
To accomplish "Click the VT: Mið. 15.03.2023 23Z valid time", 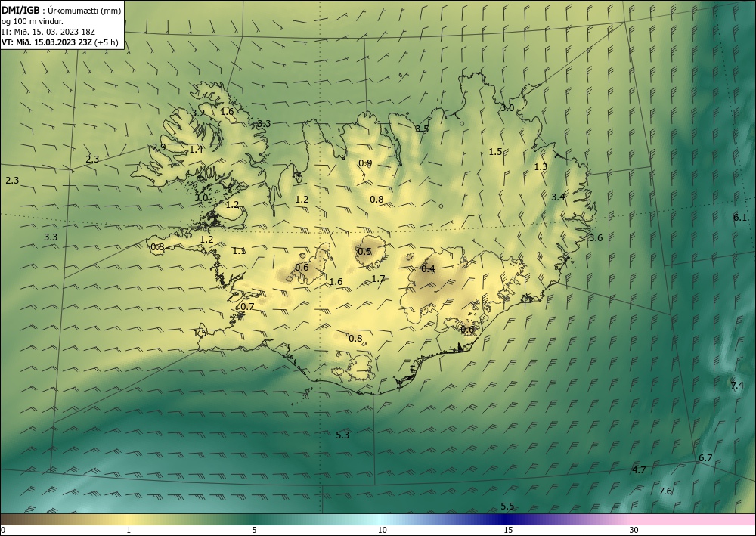I will click(x=48, y=42).
